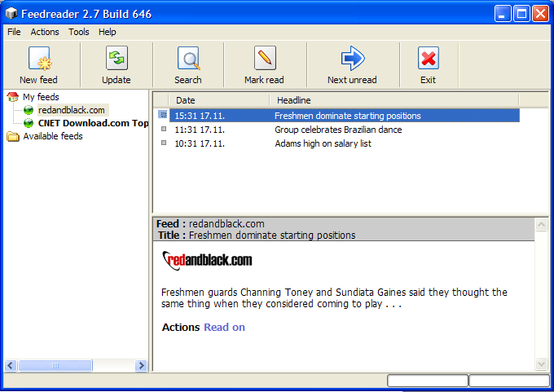Click read marker of Freshmen dominate row

point(162,114)
